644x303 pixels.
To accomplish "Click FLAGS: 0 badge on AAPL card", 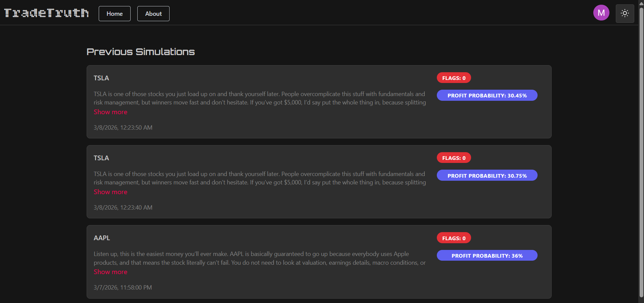I will pyautogui.click(x=454, y=238).
